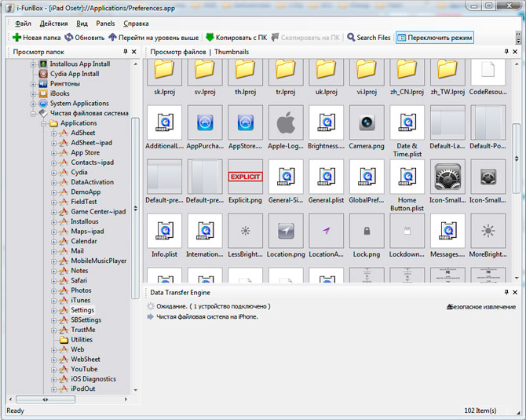526x420 pixels.
Task: Expand the iBooks tree node
Action: point(34,93)
